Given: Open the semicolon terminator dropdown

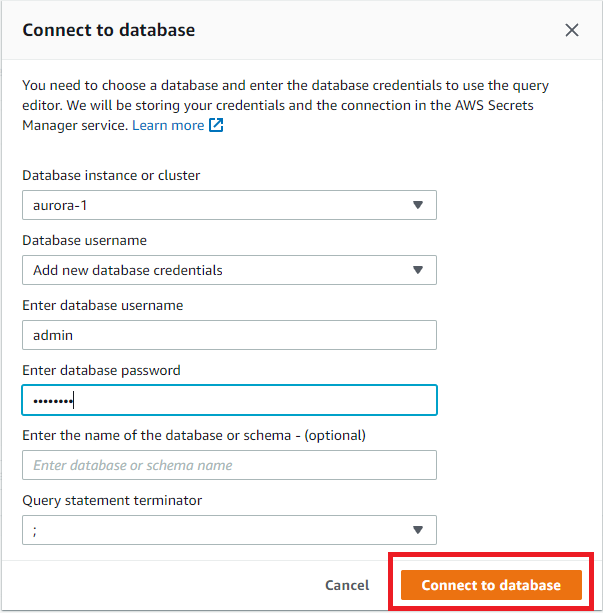Looking at the screenshot, I should pos(229,530).
